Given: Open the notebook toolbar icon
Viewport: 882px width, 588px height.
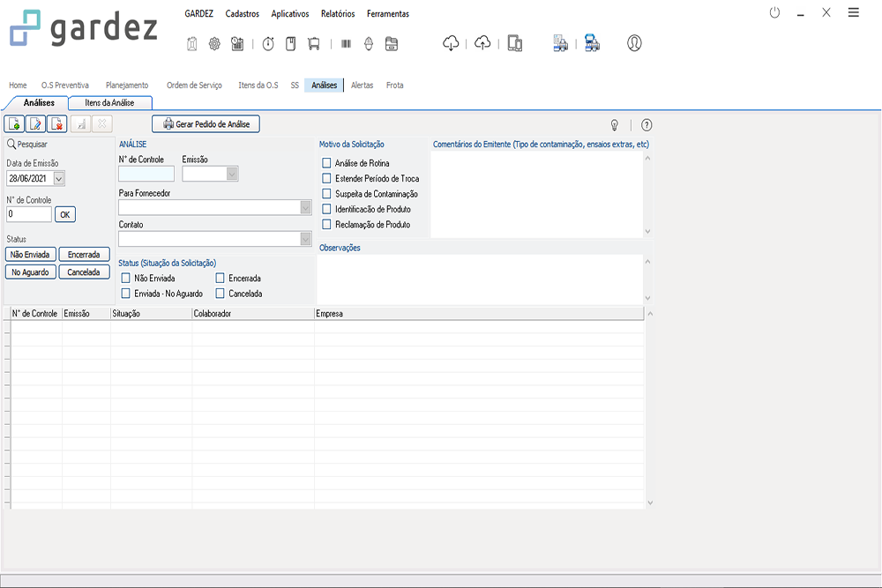Looking at the screenshot, I should click(291, 44).
